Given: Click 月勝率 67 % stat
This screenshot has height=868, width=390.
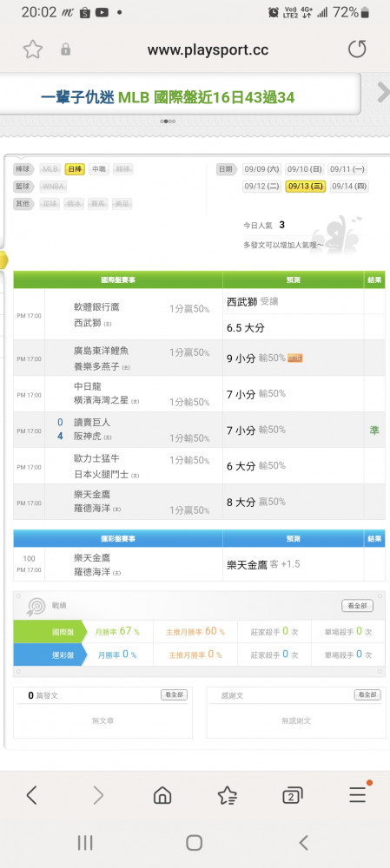Looking at the screenshot, I should point(117,631).
